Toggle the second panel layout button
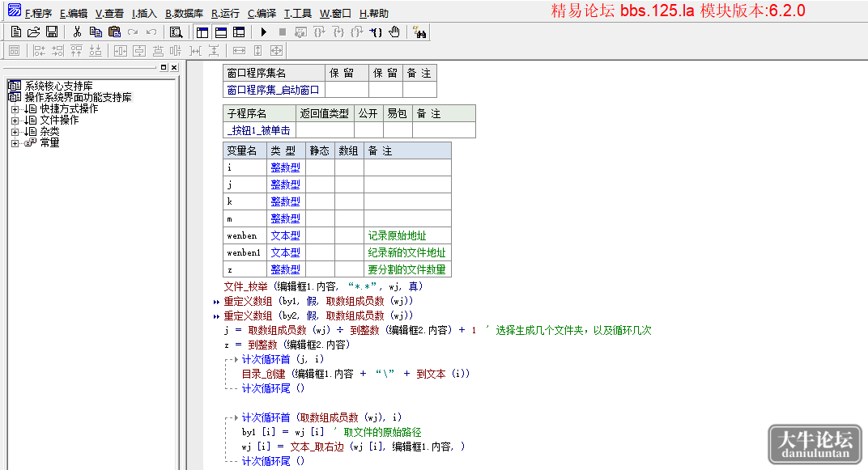The width and height of the screenshot is (868, 470). click(x=221, y=32)
